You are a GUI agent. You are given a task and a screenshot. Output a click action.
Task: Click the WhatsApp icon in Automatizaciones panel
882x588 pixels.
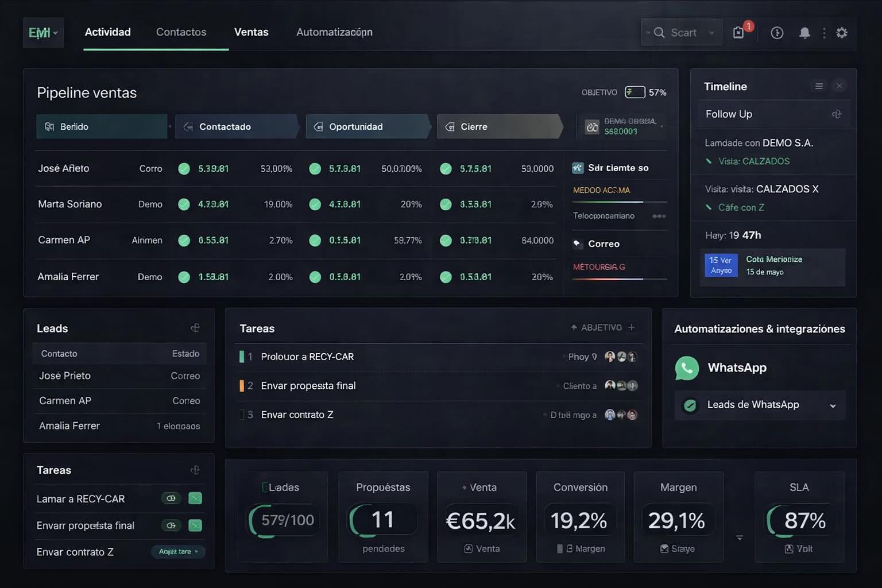[687, 368]
